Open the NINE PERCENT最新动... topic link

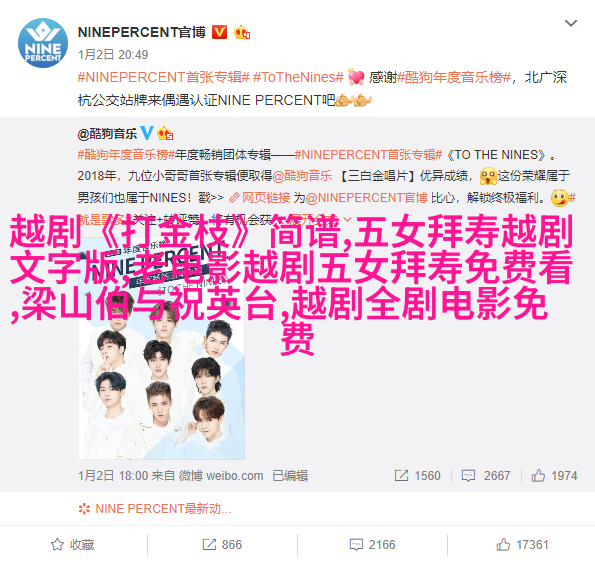pos(155,508)
